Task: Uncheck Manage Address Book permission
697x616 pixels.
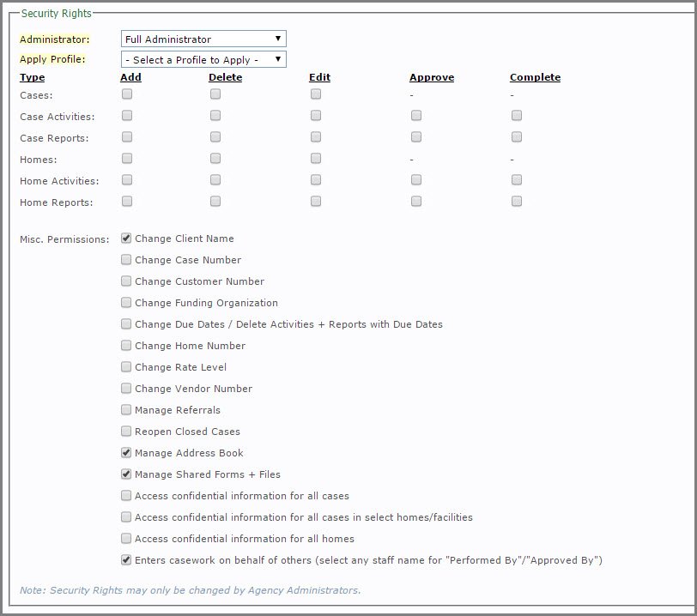Action: (x=126, y=452)
